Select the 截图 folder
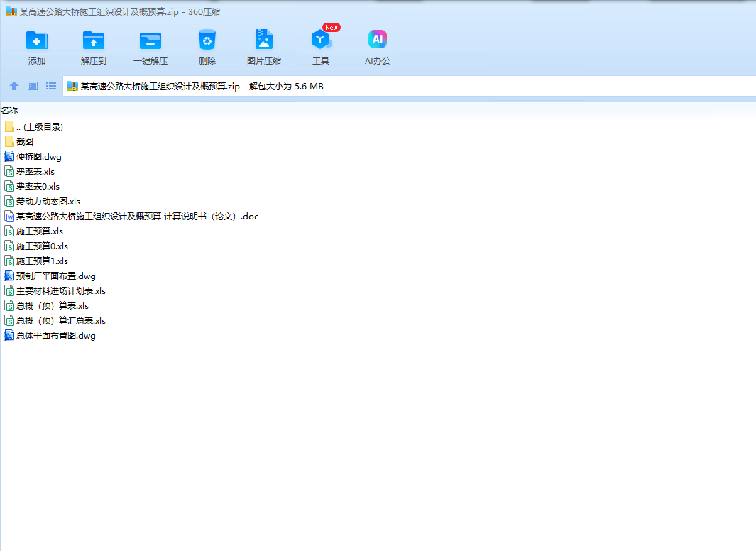This screenshot has height=551, width=756. (19, 142)
